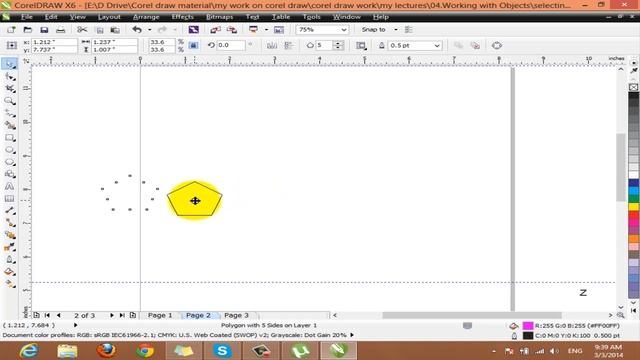Click the Wrap text icon
This screenshot has width=640, height=360.
coord(361,45)
